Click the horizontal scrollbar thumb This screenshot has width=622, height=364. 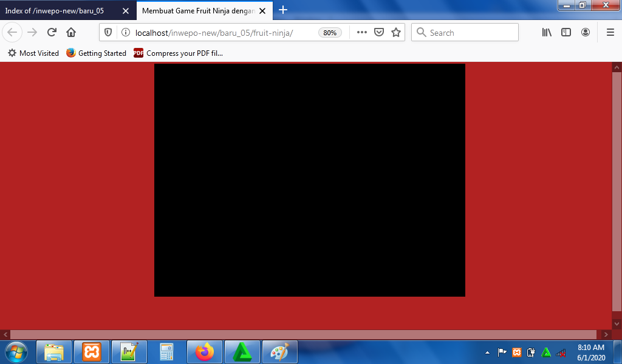pyautogui.click(x=303, y=334)
